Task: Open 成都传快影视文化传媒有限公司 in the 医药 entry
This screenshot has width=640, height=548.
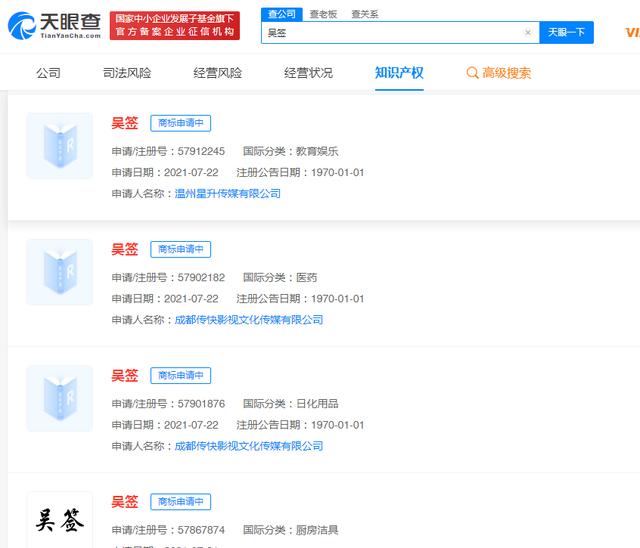Action: pyautogui.click(x=249, y=319)
